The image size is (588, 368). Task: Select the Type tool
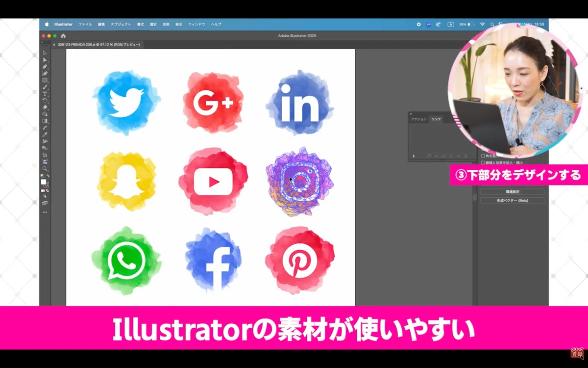[45, 93]
